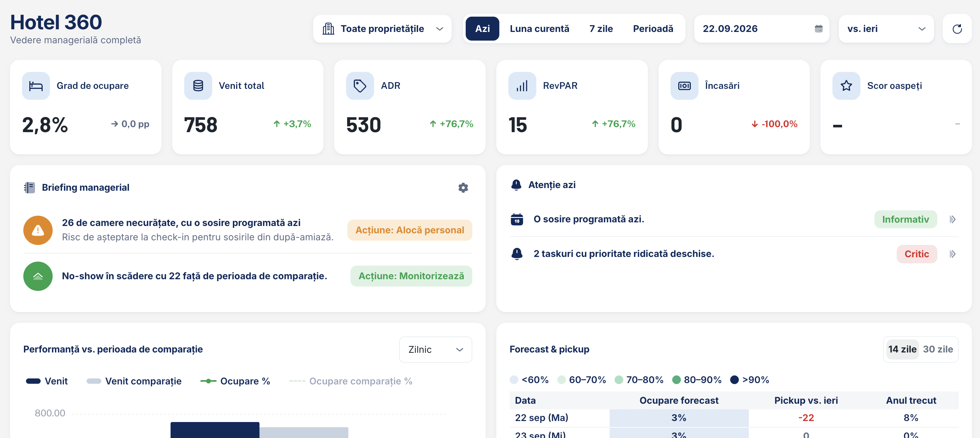Click the 22.09.2026 date field

pos(761,29)
